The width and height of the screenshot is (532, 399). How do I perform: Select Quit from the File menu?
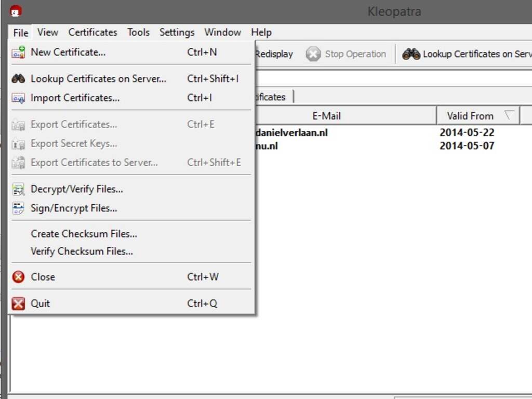point(131,303)
